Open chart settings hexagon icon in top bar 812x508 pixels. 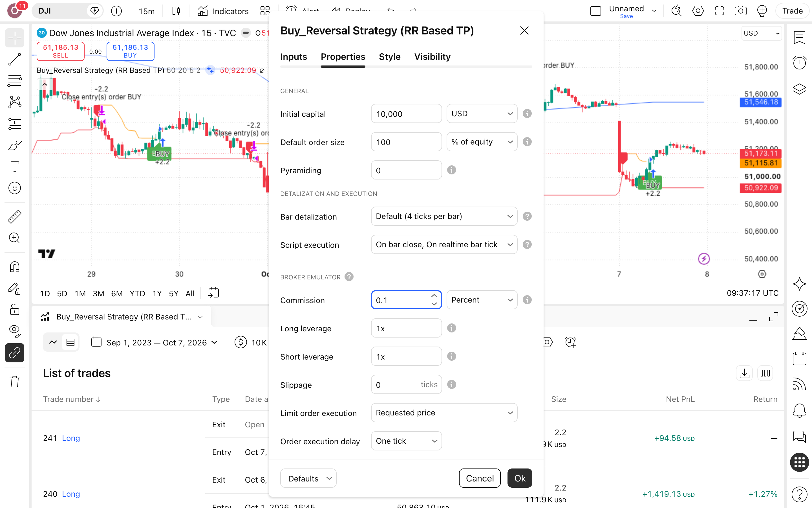click(698, 11)
